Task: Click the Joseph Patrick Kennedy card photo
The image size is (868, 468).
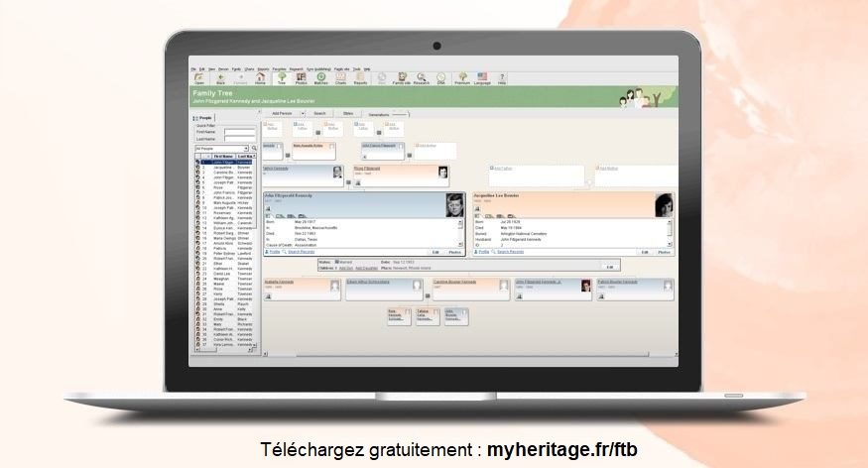Action: (337, 173)
